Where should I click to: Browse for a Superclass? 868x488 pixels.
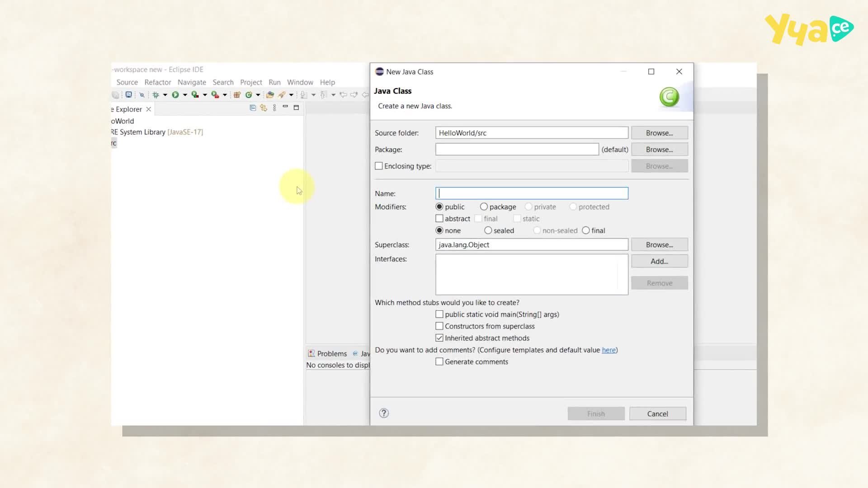(x=660, y=244)
